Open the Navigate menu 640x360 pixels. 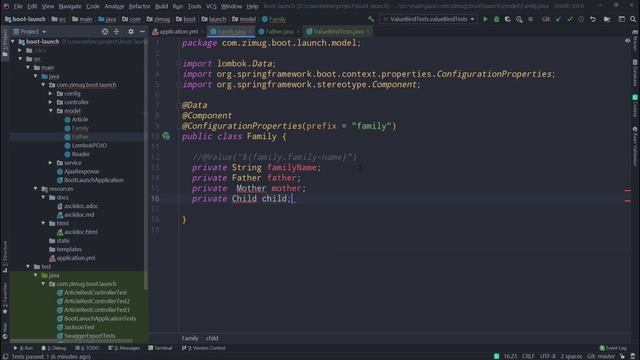(x=70, y=6)
